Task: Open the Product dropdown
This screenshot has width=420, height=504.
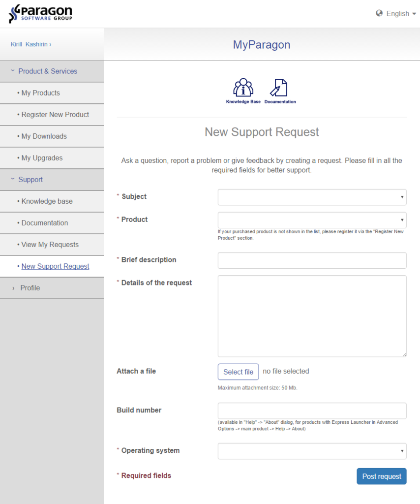Action: pyautogui.click(x=312, y=220)
